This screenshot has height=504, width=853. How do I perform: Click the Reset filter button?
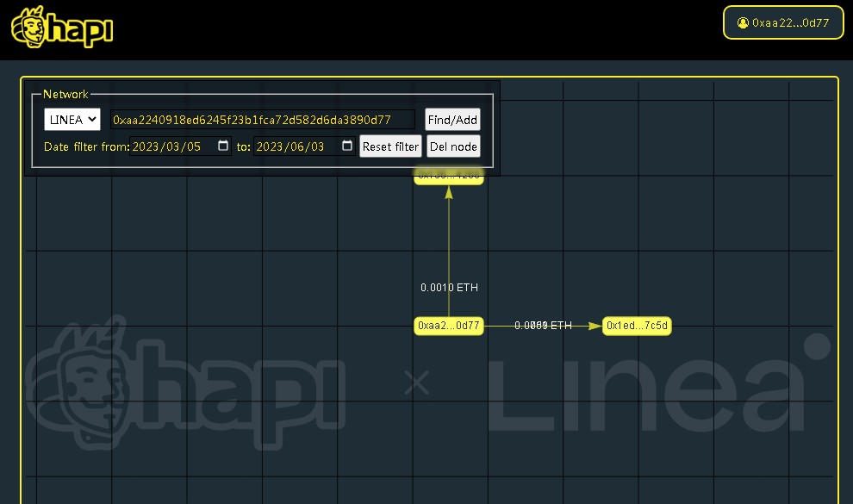coord(390,146)
